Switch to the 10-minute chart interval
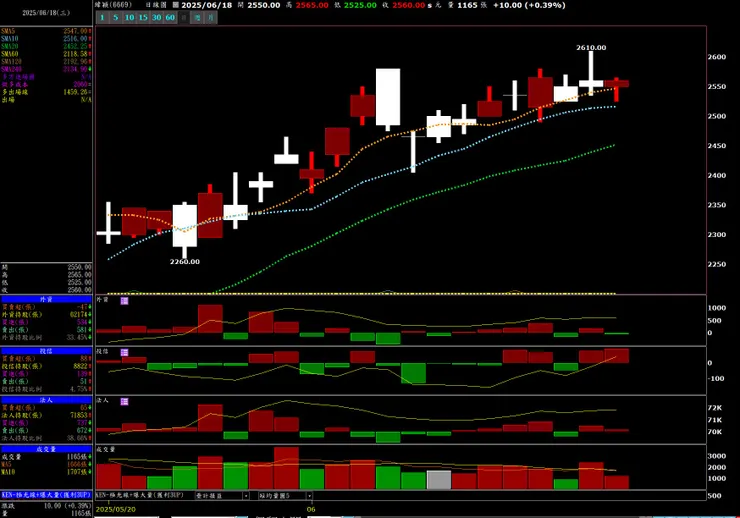The image size is (740, 518). tap(129, 17)
